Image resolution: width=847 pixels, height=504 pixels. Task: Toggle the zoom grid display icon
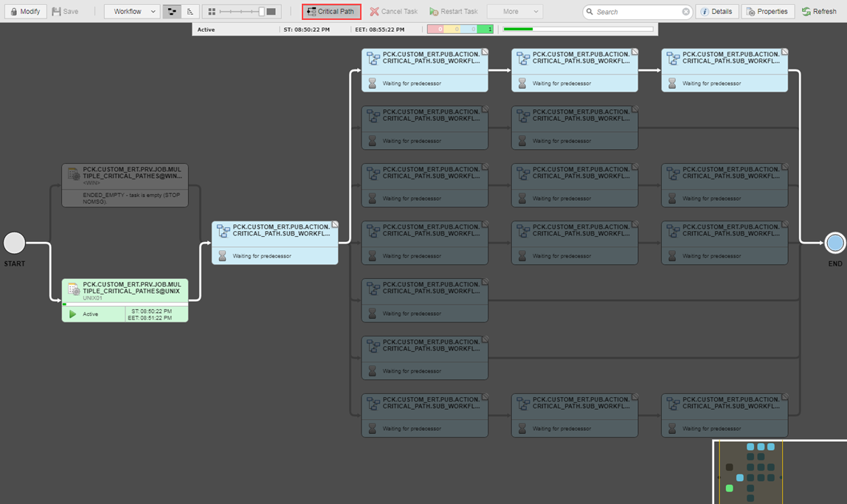click(213, 12)
